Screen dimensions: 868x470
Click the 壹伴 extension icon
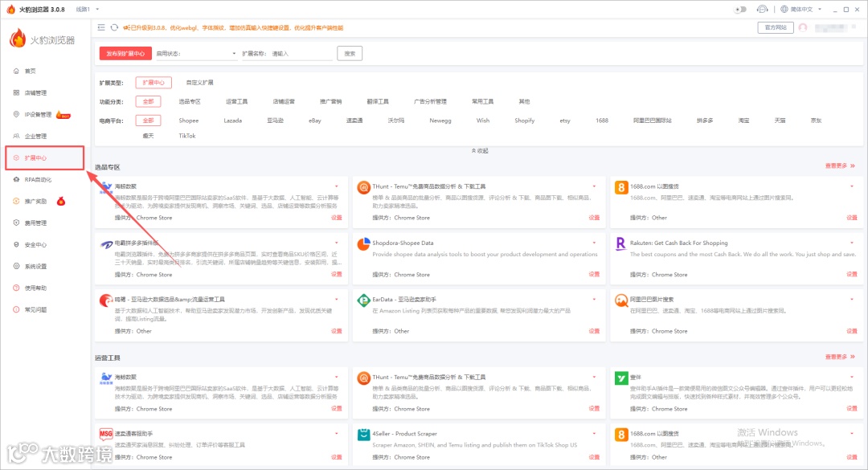pyautogui.click(x=621, y=378)
